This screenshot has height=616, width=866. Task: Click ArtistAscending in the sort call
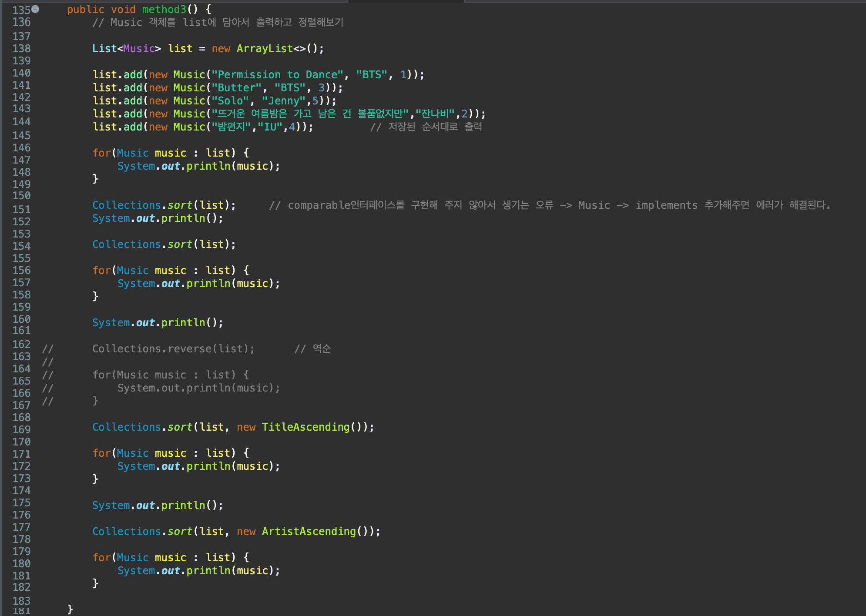point(309,531)
